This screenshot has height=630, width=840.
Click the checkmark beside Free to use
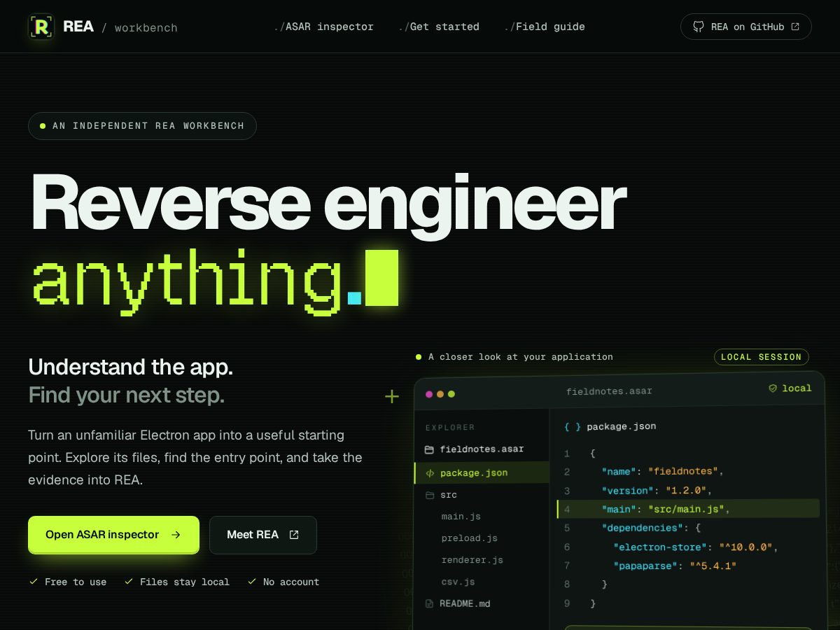33,582
